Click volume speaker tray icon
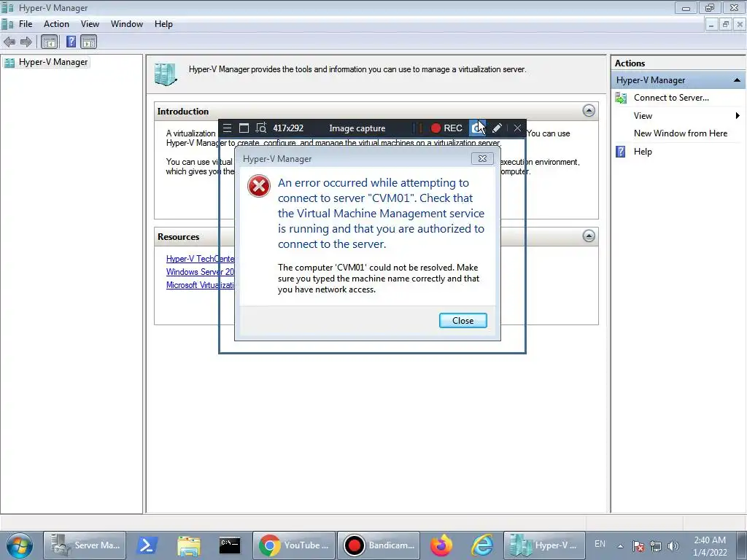The image size is (747, 560). tap(673, 546)
